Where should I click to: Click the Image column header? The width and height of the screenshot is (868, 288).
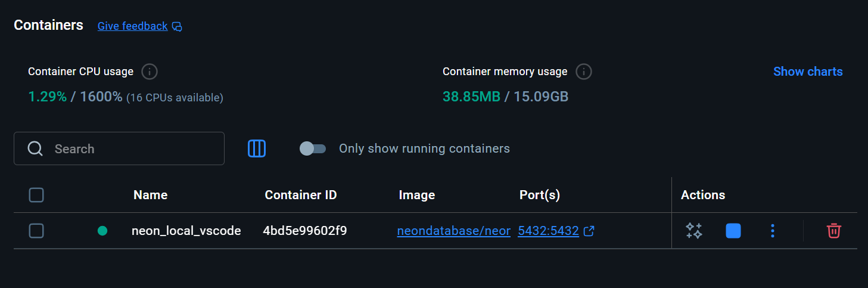pos(417,195)
